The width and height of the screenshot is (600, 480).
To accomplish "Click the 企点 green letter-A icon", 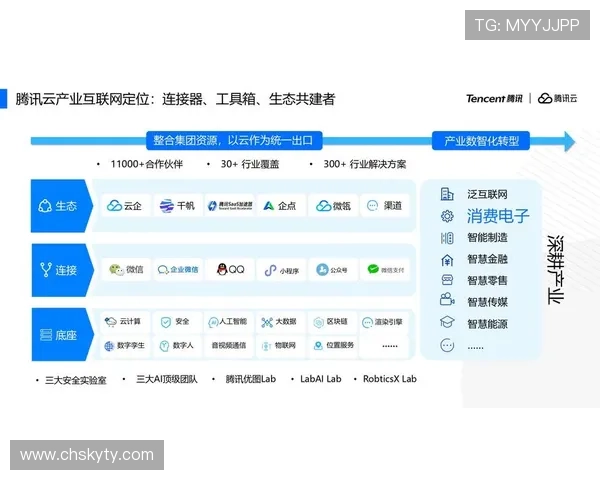I will point(269,206).
